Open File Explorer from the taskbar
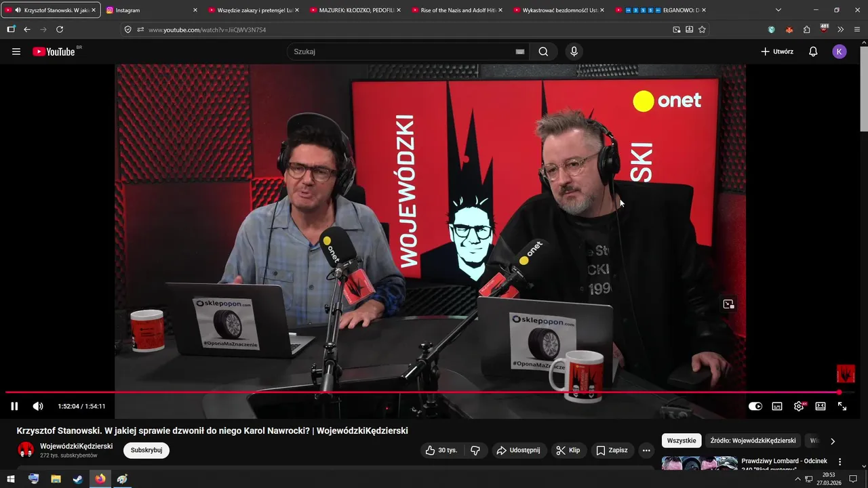 (56, 479)
